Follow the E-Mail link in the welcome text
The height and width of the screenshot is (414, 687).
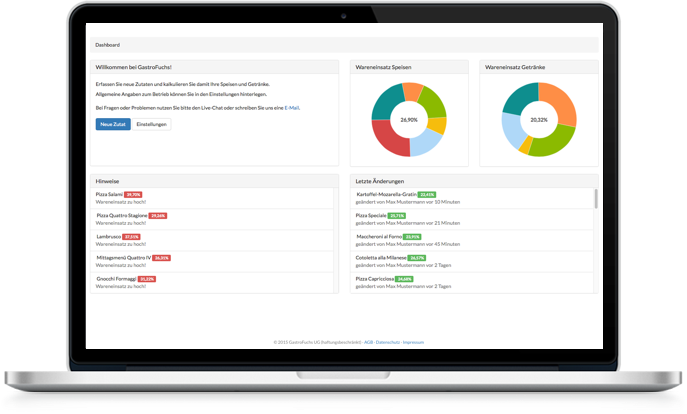tap(292, 108)
